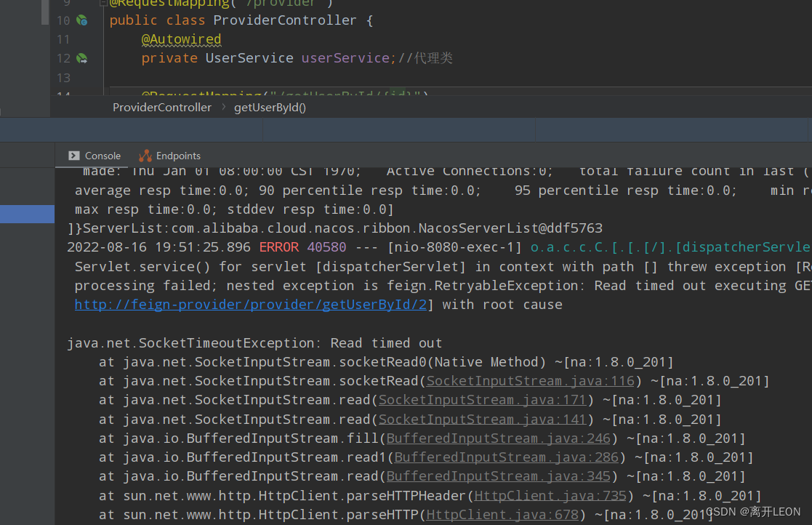Click the Autowired navigation arrow icon on line 12
Viewport: 812px width, 525px height.
coord(82,58)
